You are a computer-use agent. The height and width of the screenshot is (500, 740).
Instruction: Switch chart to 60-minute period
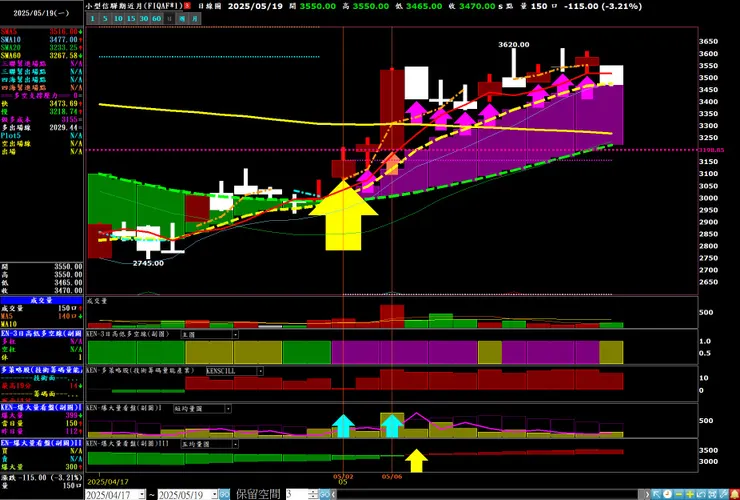click(x=157, y=18)
